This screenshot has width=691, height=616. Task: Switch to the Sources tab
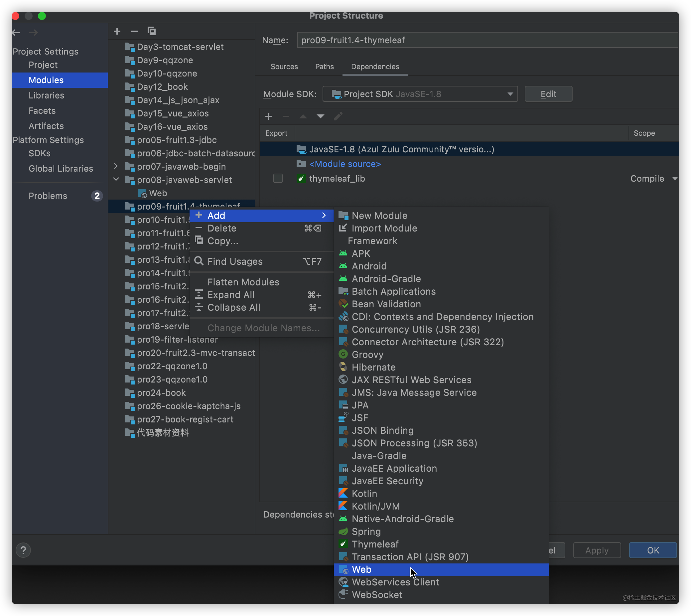(x=284, y=67)
